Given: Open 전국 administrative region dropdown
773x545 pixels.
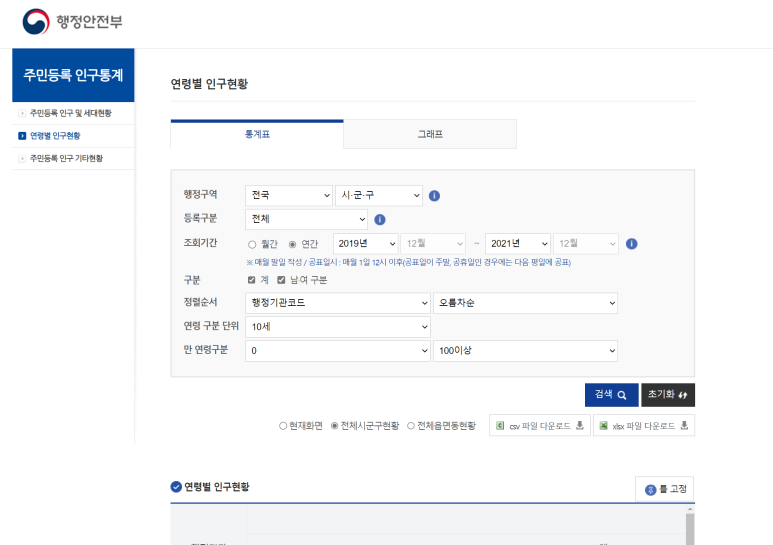Looking at the screenshot, I should point(289,196).
